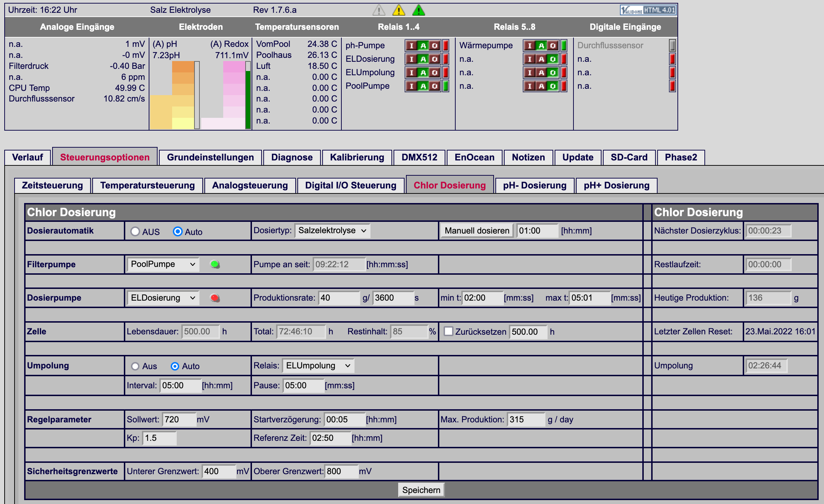The height and width of the screenshot is (504, 824).
Task: Open the SD-Card tab
Action: point(629,157)
